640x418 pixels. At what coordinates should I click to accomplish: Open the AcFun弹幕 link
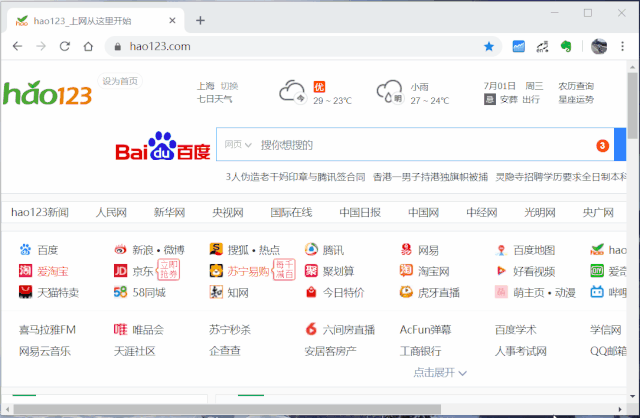point(425,329)
